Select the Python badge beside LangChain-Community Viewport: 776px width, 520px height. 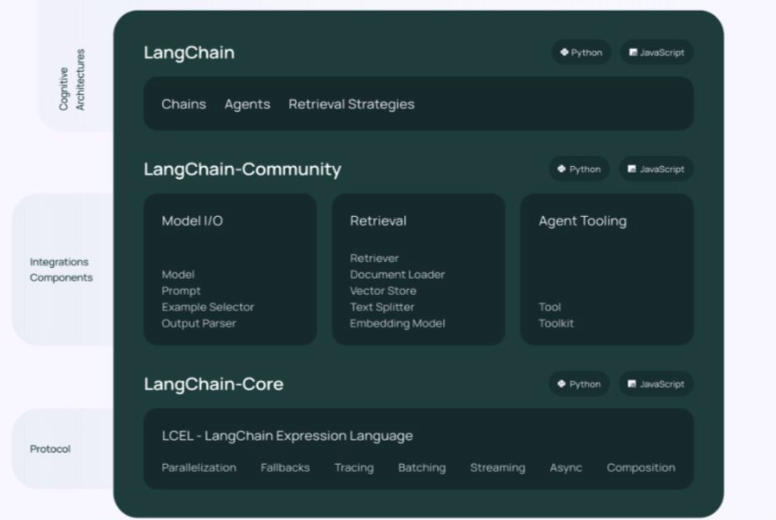pos(579,169)
